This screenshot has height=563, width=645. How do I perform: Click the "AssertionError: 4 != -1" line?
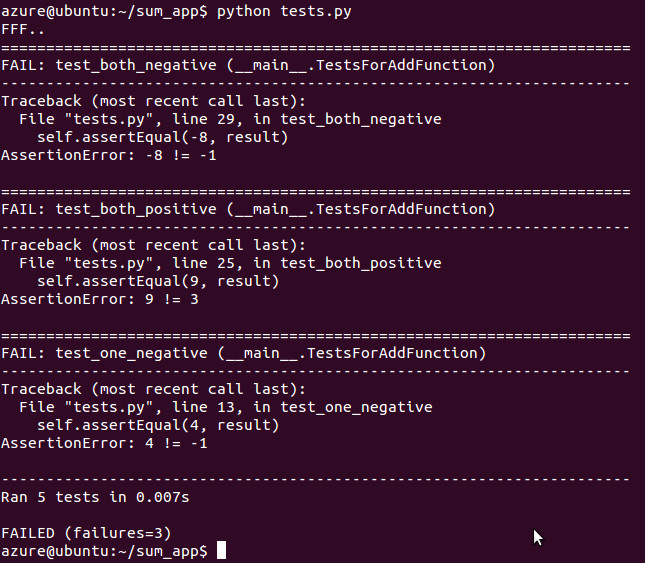click(x=105, y=443)
